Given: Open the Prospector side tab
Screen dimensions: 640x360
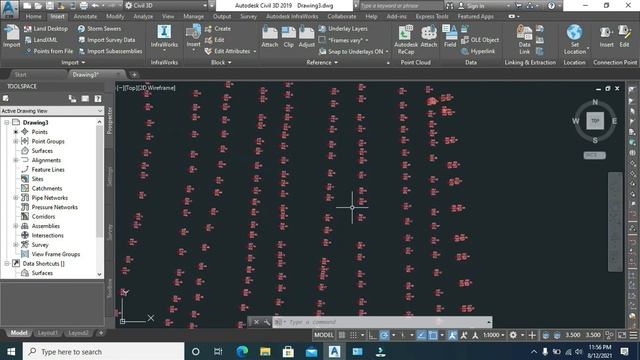Looking at the screenshot, I should [x=109, y=121].
